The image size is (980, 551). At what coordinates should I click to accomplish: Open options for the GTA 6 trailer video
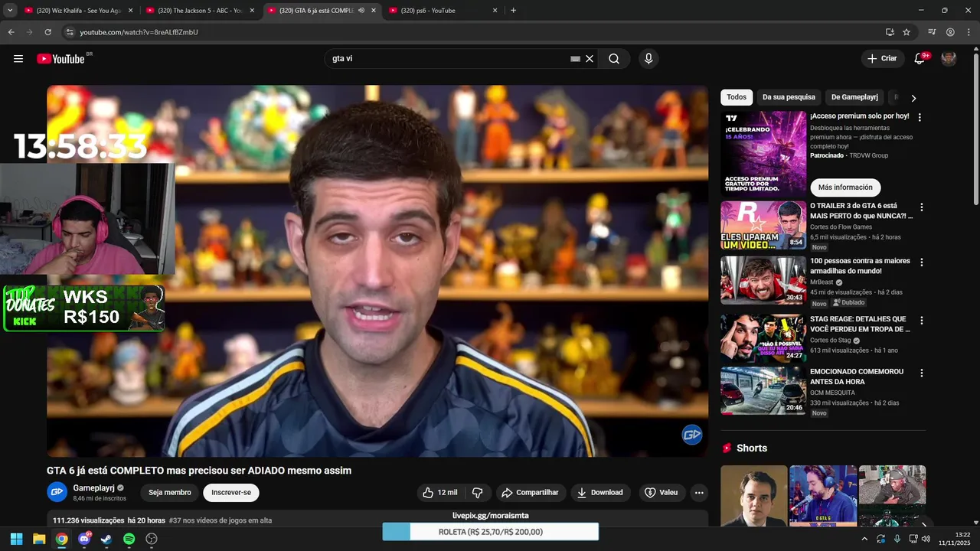(x=922, y=207)
